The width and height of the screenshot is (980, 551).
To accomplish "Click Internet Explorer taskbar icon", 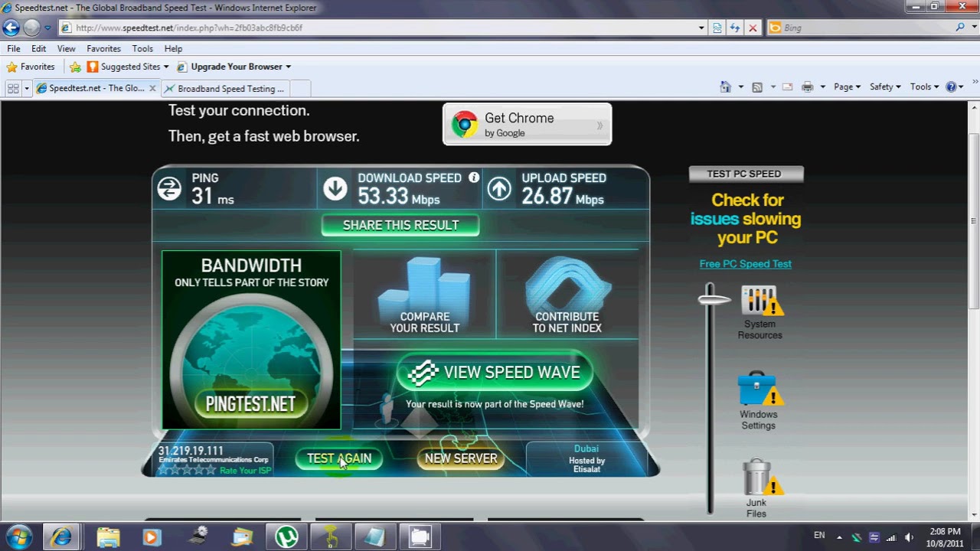I will pos(61,536).
